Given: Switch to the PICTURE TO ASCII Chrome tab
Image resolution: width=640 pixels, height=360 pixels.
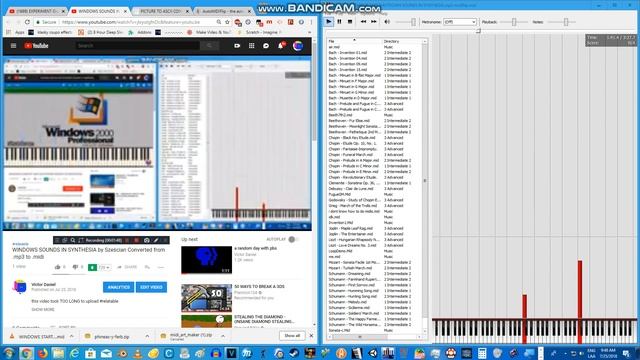Looking at the screenshot, I should coord(161,11).
